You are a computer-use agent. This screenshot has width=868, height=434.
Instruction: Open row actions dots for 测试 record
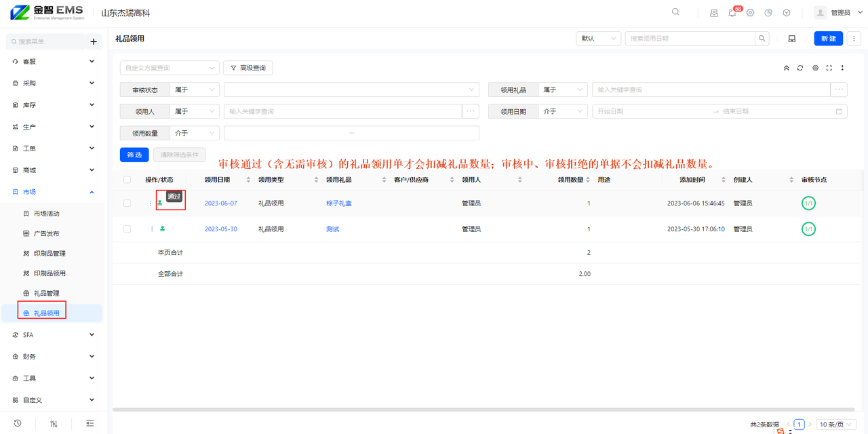point(152,229)
